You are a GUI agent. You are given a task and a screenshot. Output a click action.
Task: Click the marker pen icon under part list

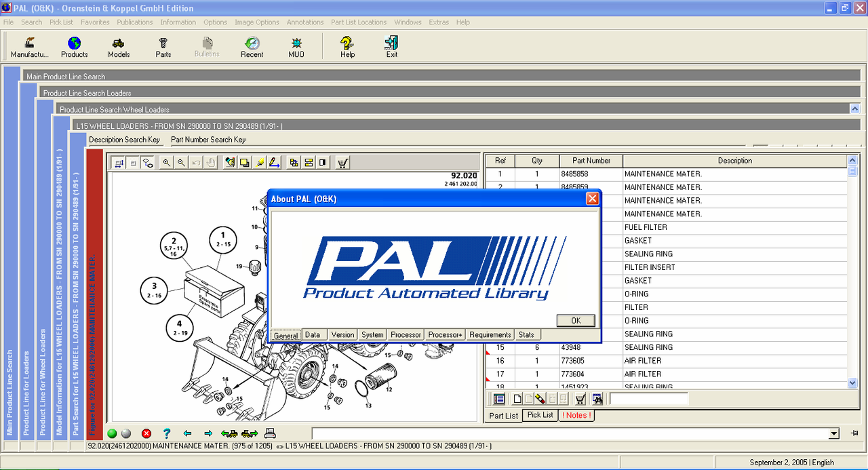(540, 399)
